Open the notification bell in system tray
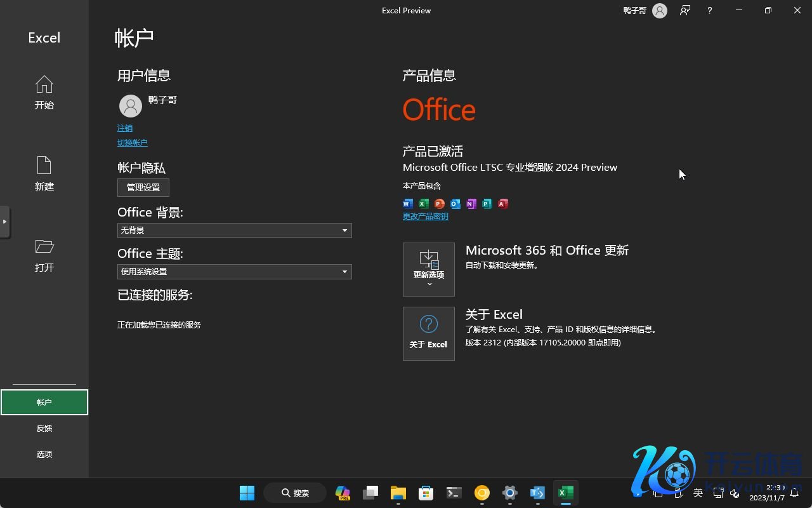 794,493
